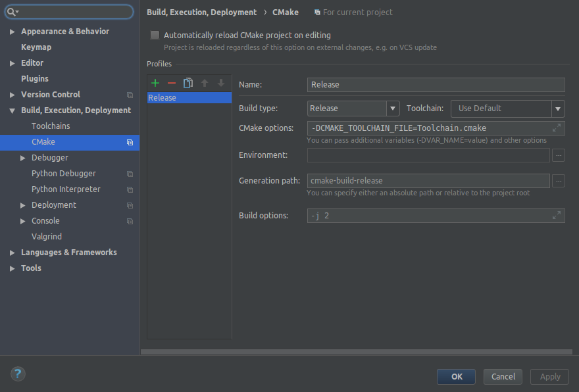Click the Environment input field
The height and width of the screenshot is (392, 579).
428,155
